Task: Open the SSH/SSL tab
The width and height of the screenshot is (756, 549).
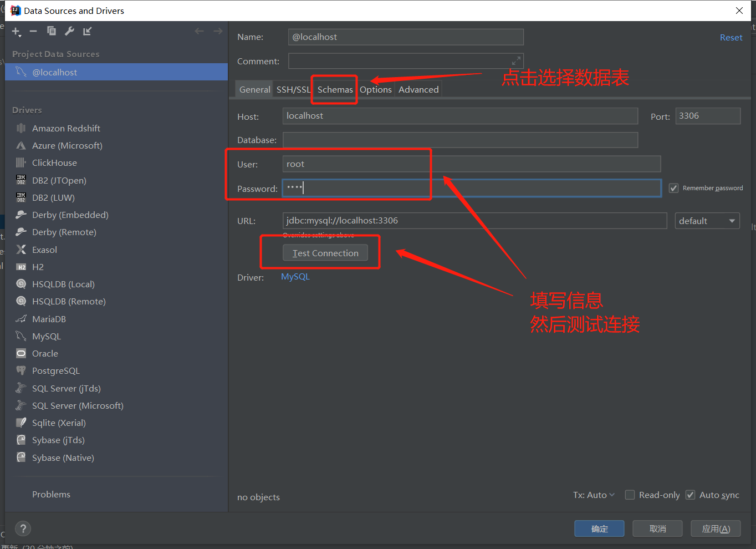Action: coord(293,90)
